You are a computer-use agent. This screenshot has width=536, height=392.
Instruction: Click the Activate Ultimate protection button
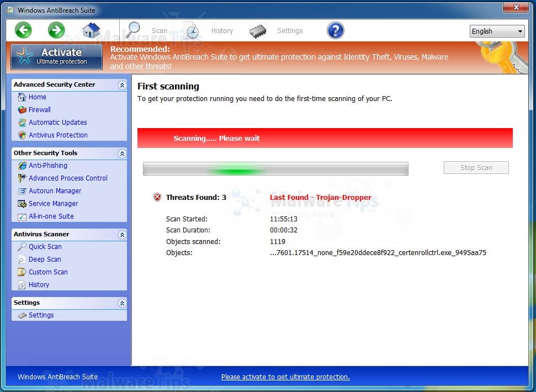click(57, 57)
